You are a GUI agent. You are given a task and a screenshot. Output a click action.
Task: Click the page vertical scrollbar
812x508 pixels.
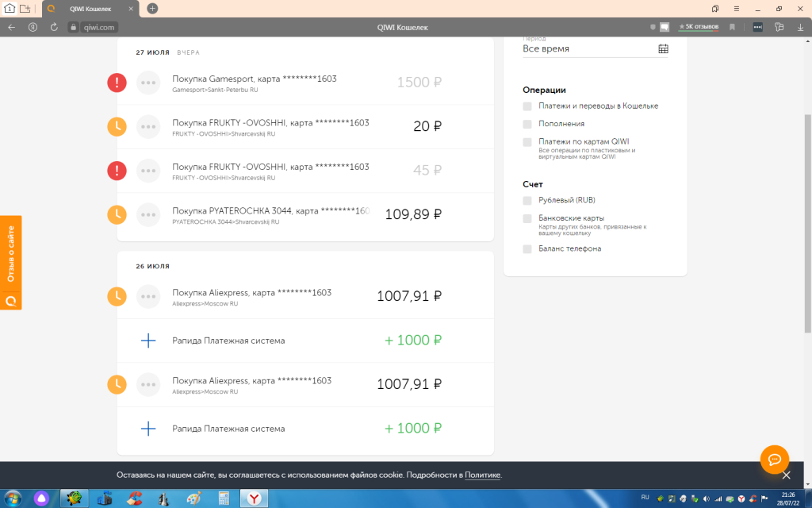tap(807, 223)
